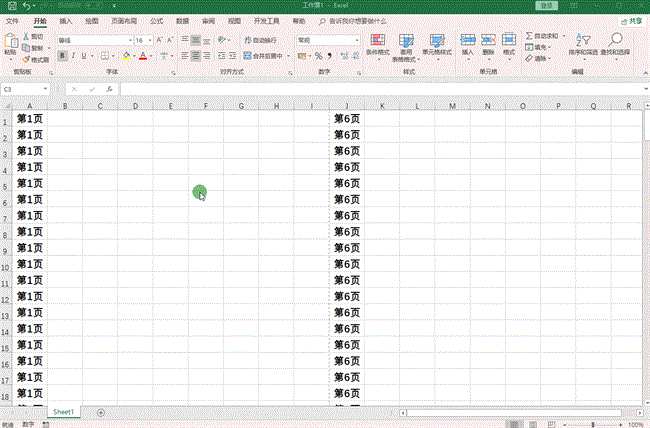This screenshot has width=650, height=428.
Task: Apply the yellow fill color bucket
Action: coord(126,56)
